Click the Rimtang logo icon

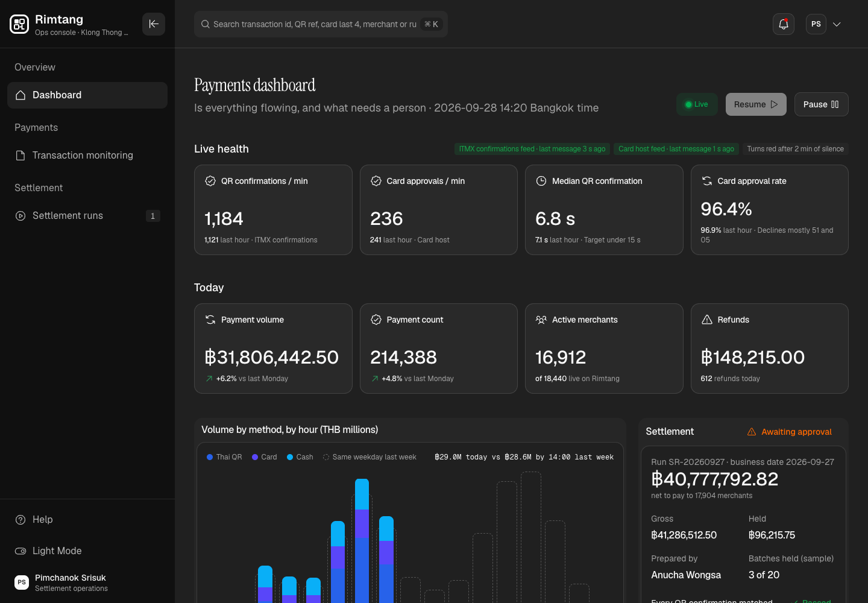coord(19,24)
